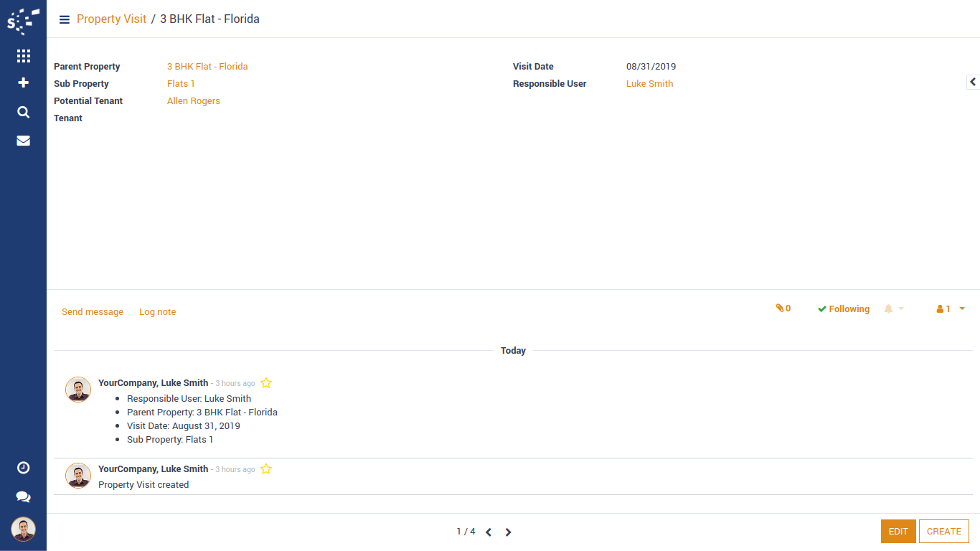Click the hamburger menu icon

pyautogui.click(x=65, y=19)
